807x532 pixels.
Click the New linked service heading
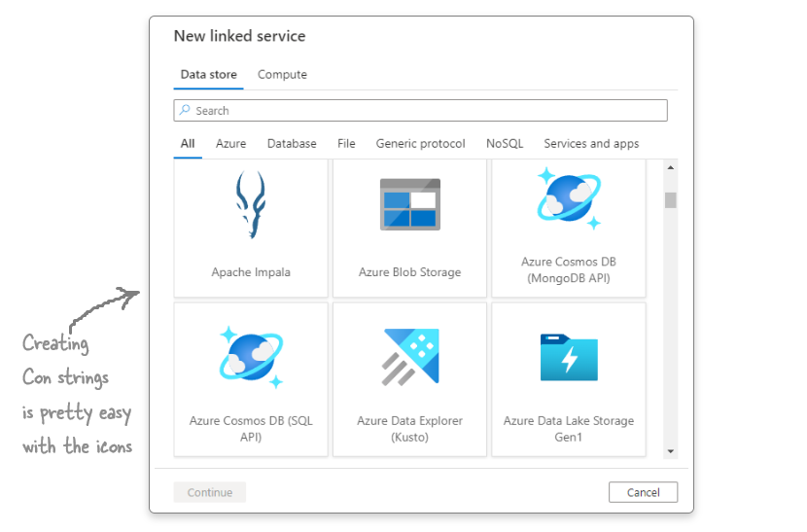240,36
